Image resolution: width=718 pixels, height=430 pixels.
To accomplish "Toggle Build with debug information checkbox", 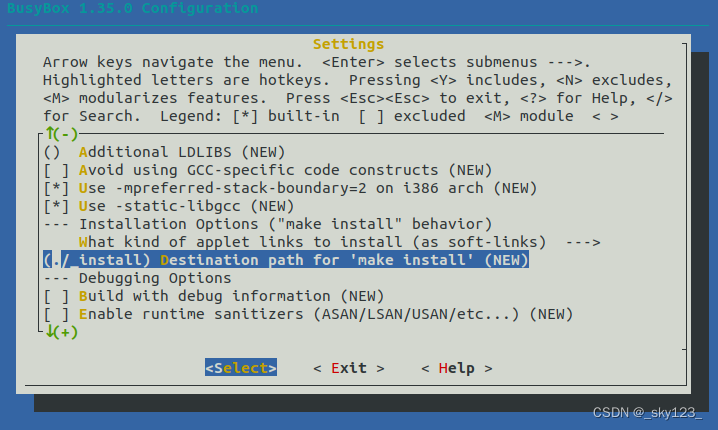I will [56, 296].
